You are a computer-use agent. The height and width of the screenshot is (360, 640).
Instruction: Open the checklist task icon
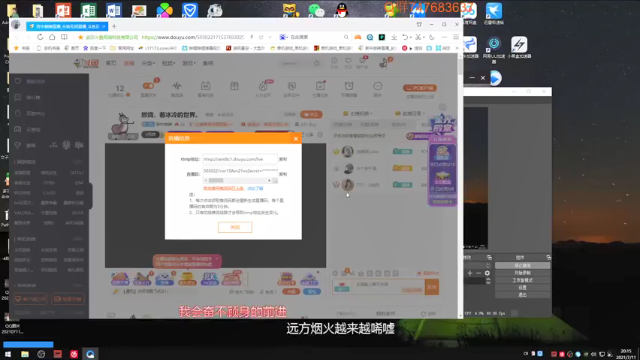(320, 86)
